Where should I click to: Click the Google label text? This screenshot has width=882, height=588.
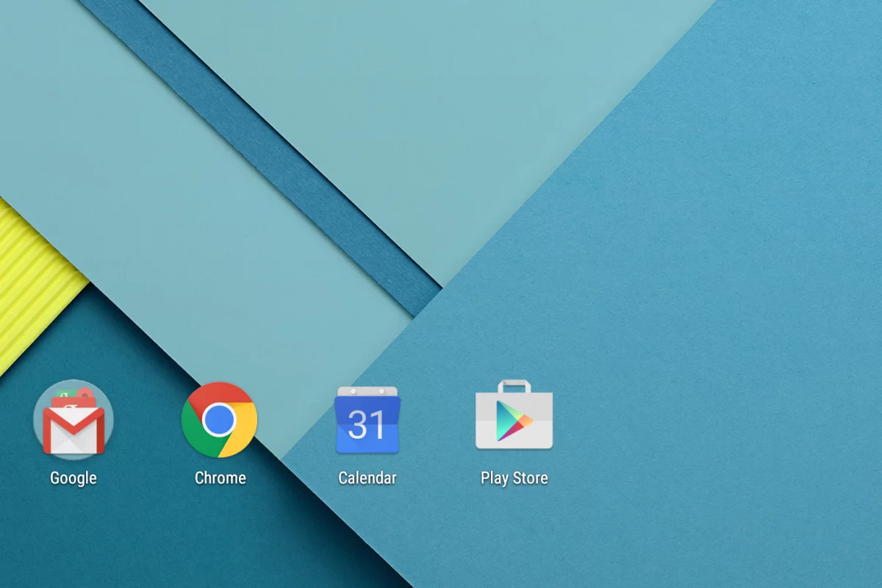click(x=73, y=478)
